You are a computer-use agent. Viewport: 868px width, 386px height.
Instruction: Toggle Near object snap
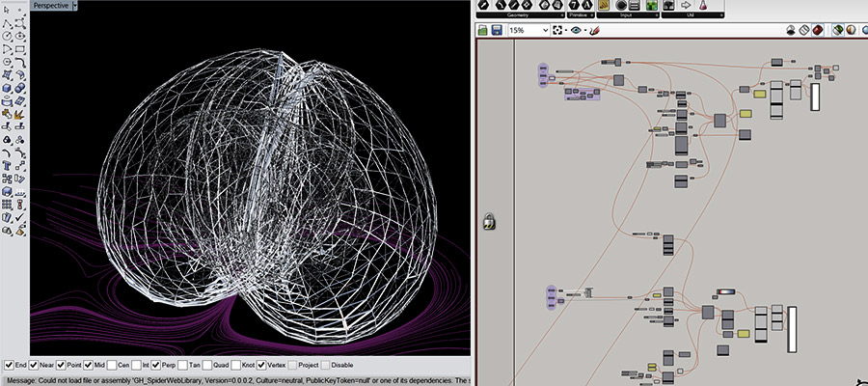pyautogui.click(x=34, y=365)
